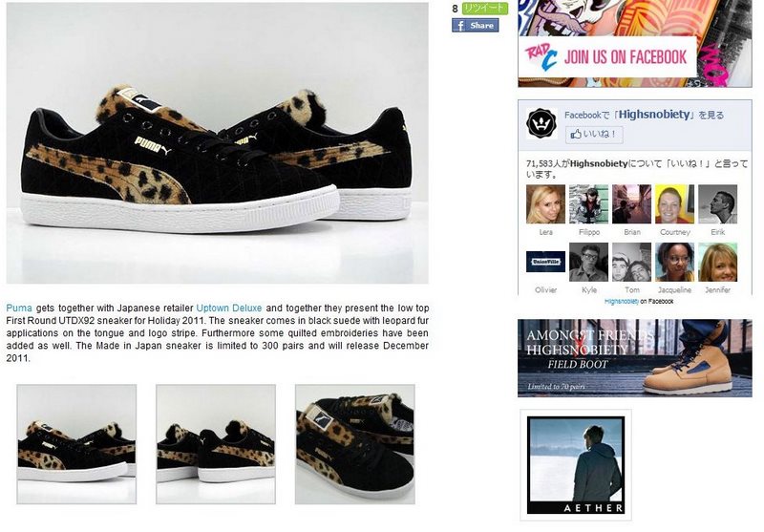Click the Highsnobiety crown logo icon
The width and height of the screenshot is (764, 532).
click(x=541, y=123)
